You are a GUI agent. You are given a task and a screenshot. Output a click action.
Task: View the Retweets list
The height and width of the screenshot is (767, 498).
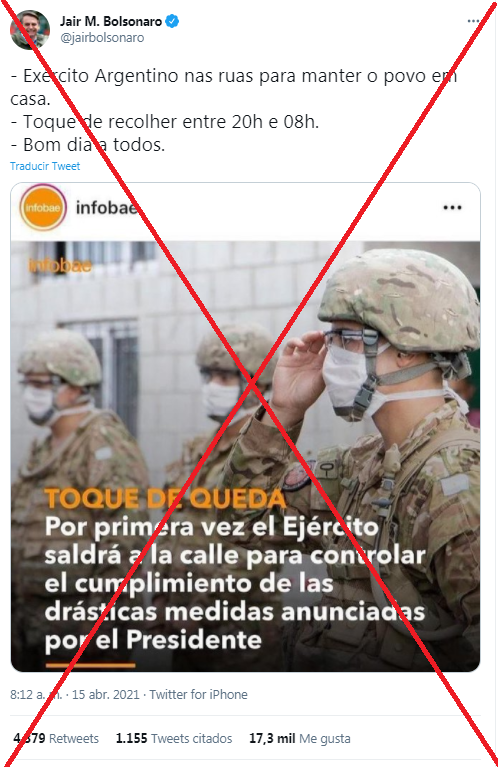point(56,738)
